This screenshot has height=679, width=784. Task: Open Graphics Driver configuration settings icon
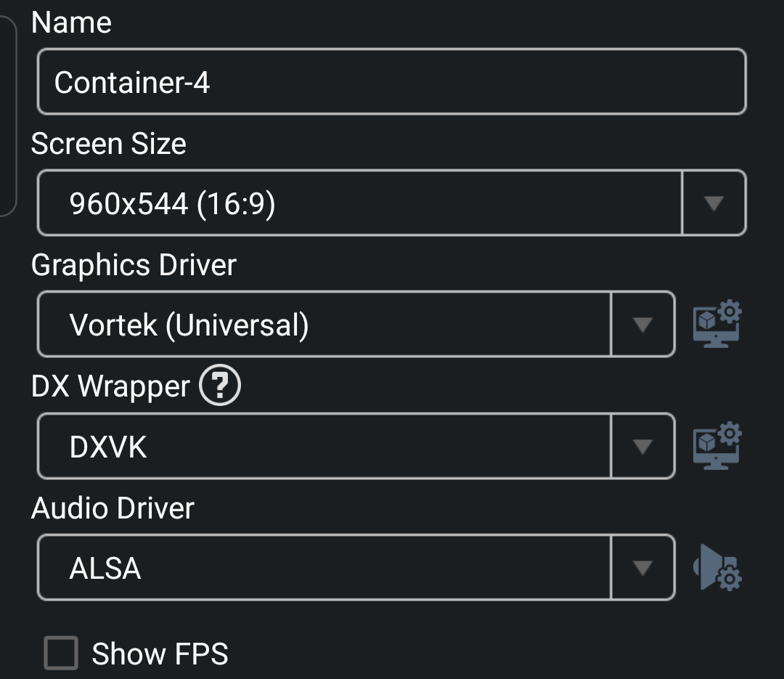point(716,325)
